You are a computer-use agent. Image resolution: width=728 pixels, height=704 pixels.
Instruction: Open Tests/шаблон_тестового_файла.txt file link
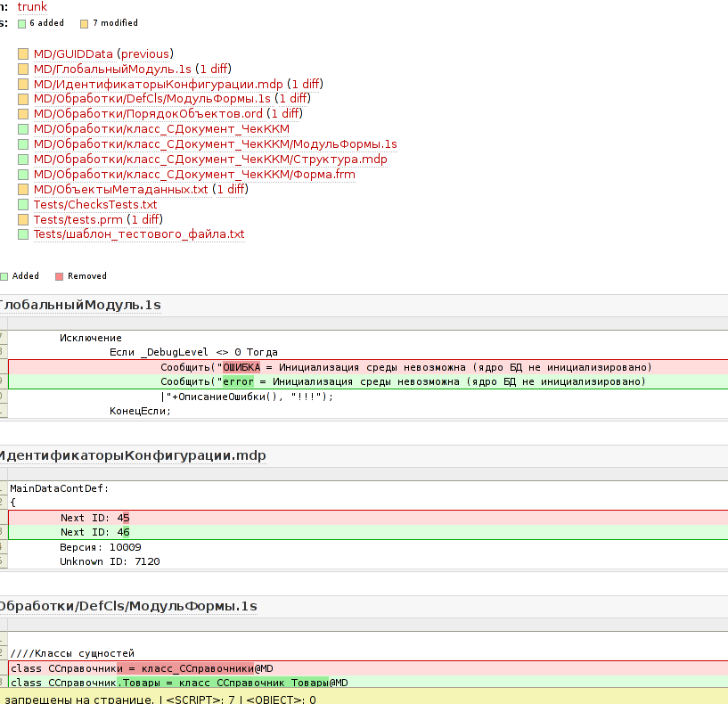coord(138,234)
